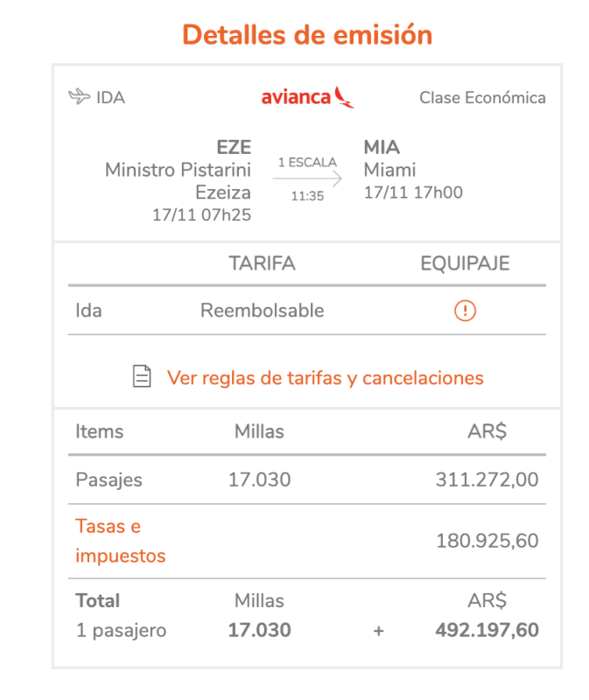Click the Pasajes 311.272,00 amount
Screen dimensions: 589x700
[x=487, y=479]
